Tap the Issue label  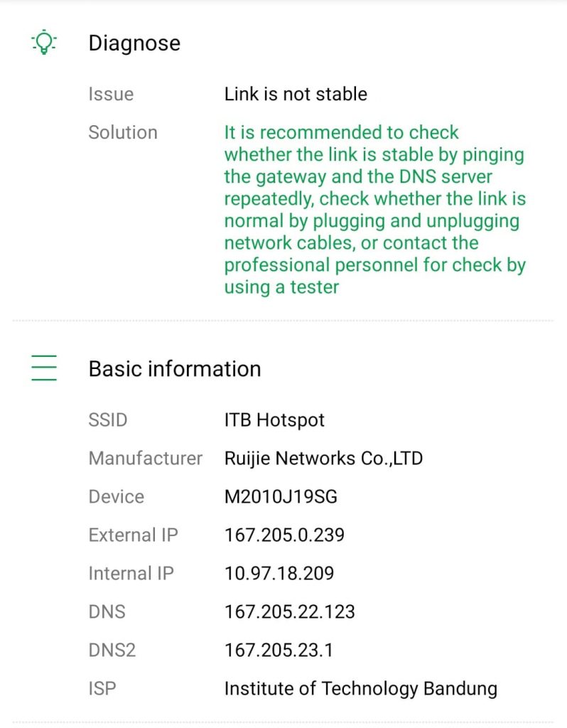coord(111,94)
